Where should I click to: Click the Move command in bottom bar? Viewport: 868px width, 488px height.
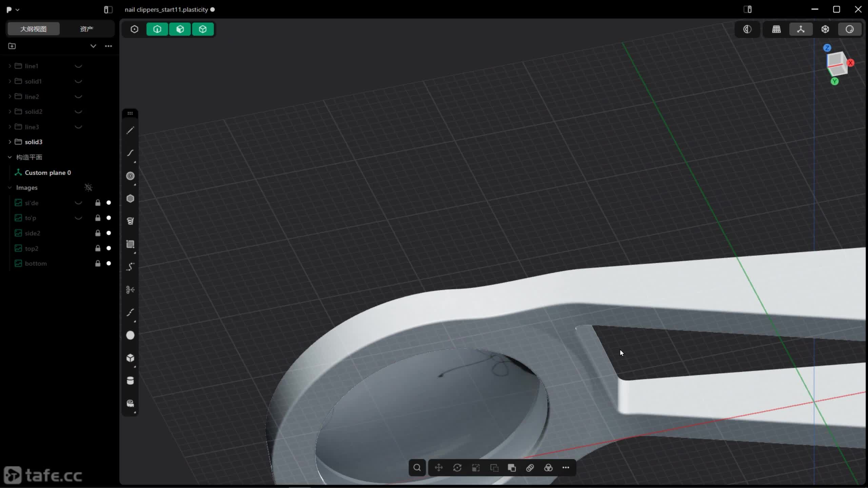[x=439, y=468]
